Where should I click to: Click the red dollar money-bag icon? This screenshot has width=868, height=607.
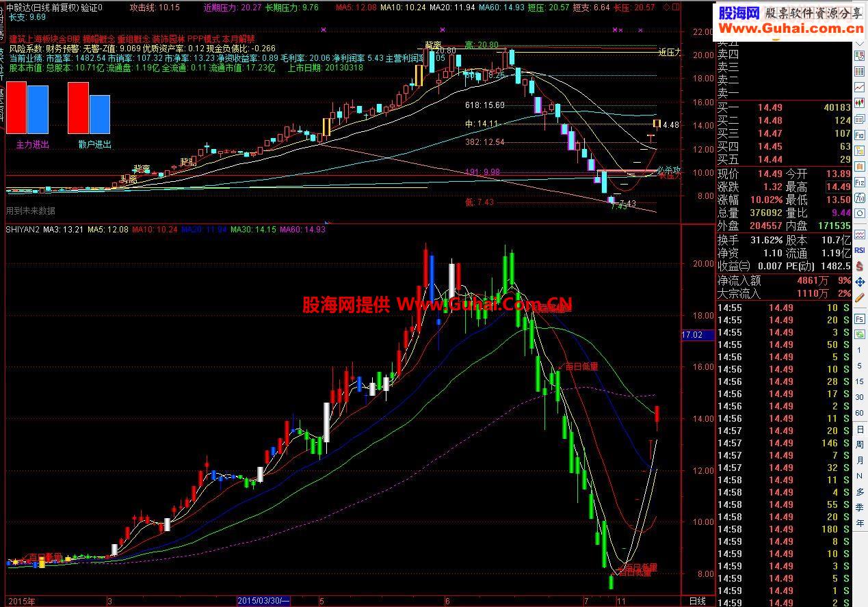click(x=860, y=266)
